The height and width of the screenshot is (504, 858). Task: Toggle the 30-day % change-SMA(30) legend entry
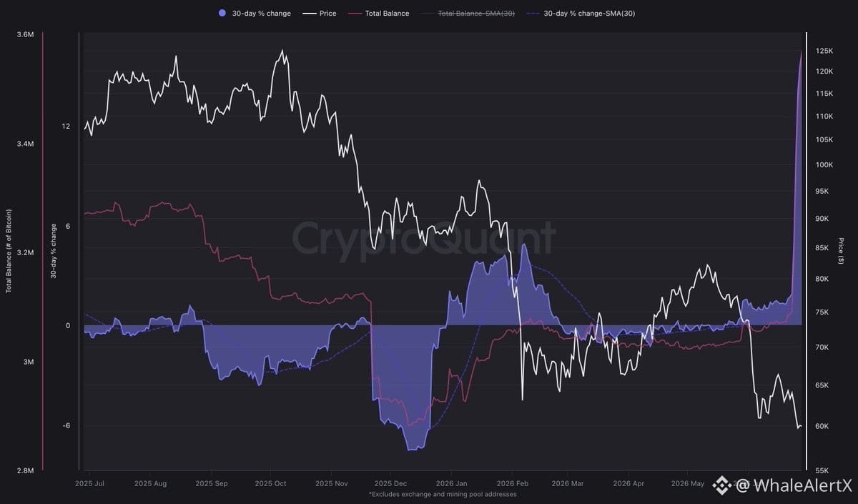pyautogui.click(x=581, y=14)
